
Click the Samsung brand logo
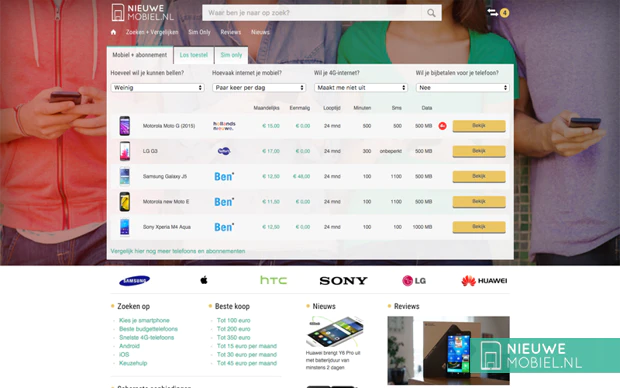tap(134, 280)
